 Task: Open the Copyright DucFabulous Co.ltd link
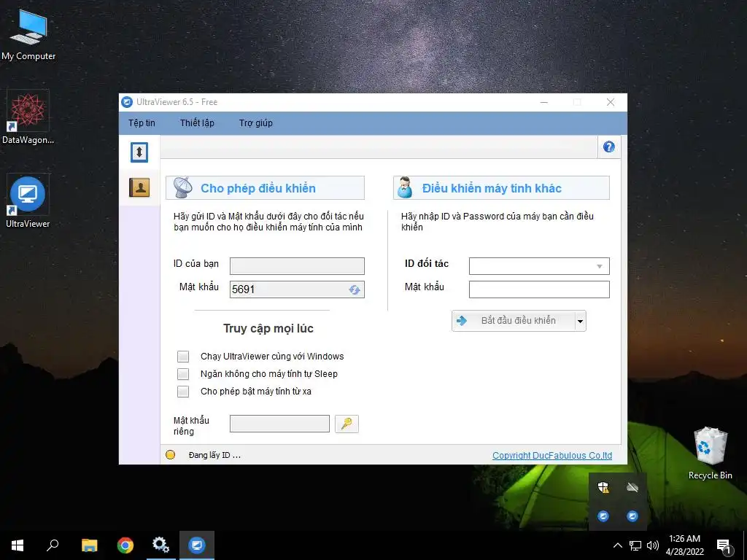pyautogui.click(x=552, y=455)
